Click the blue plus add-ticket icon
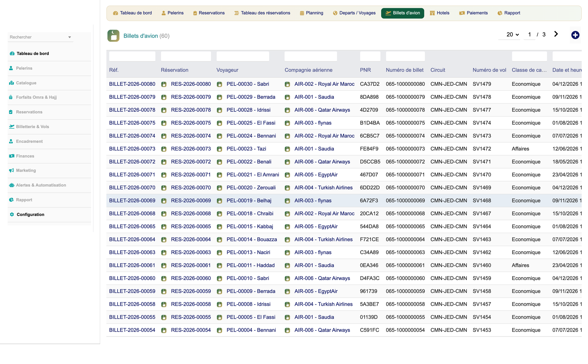 pos(575,35)
